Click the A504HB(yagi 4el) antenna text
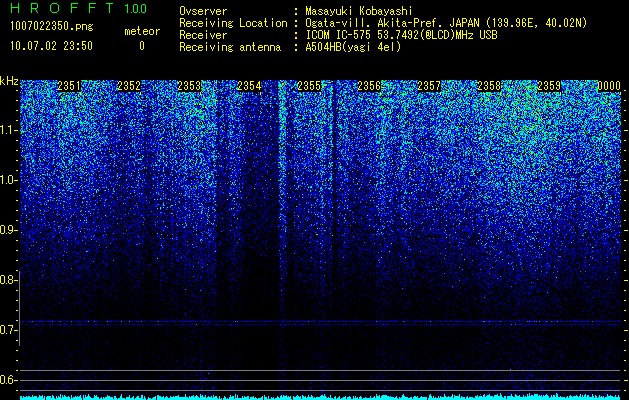Screen dimensions: 629x400 pos(353,47)
